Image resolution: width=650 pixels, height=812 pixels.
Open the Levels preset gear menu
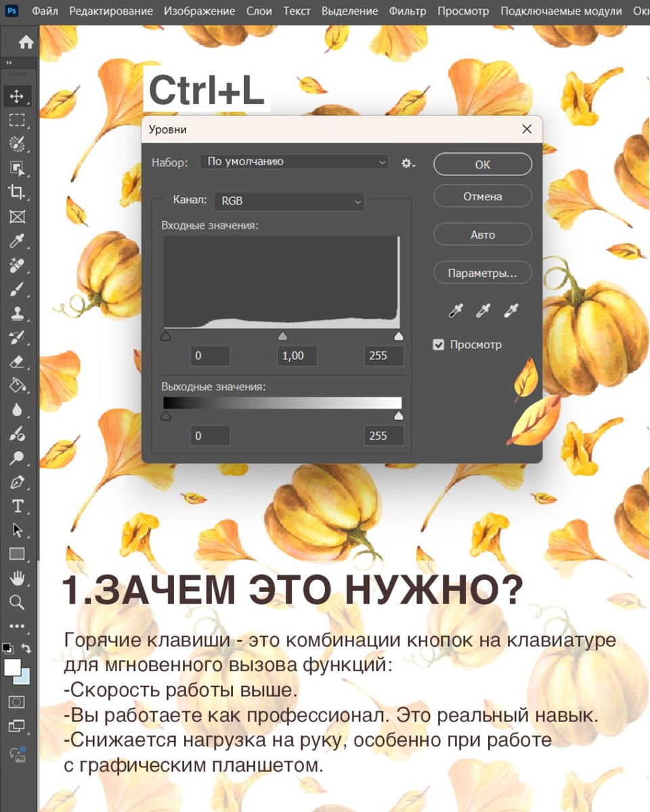pyautogui.click(x=407, y=163)
